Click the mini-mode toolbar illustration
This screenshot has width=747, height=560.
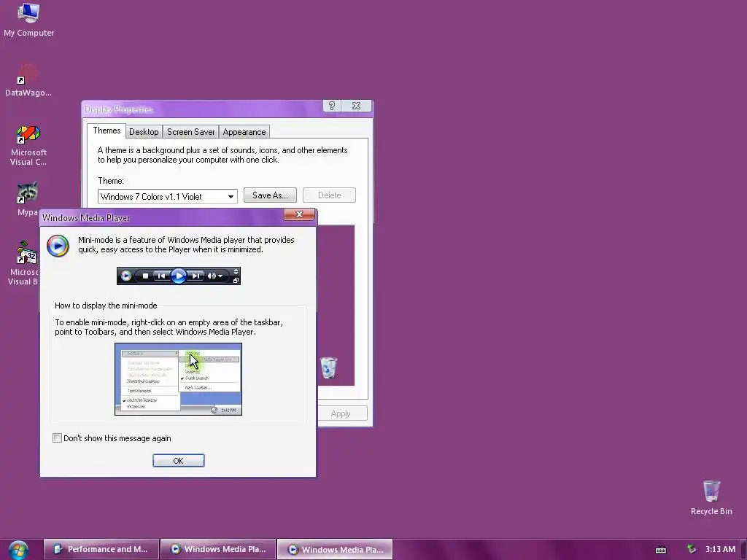(179, 276)
